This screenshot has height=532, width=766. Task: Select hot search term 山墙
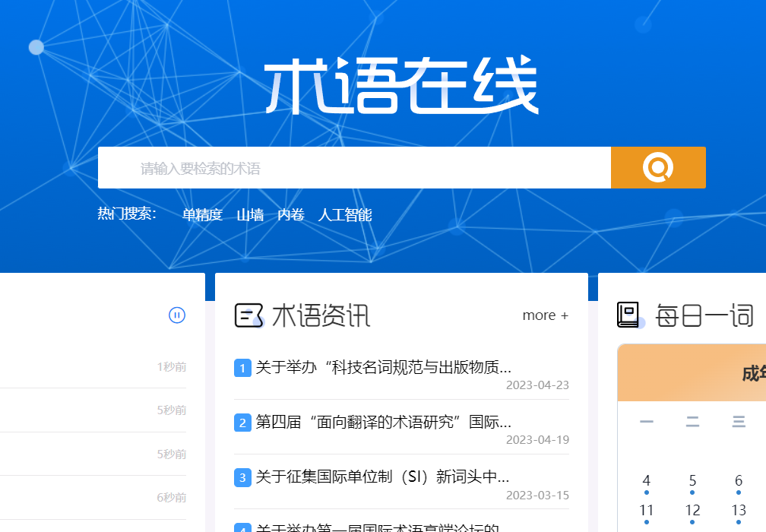click(250, 215)
